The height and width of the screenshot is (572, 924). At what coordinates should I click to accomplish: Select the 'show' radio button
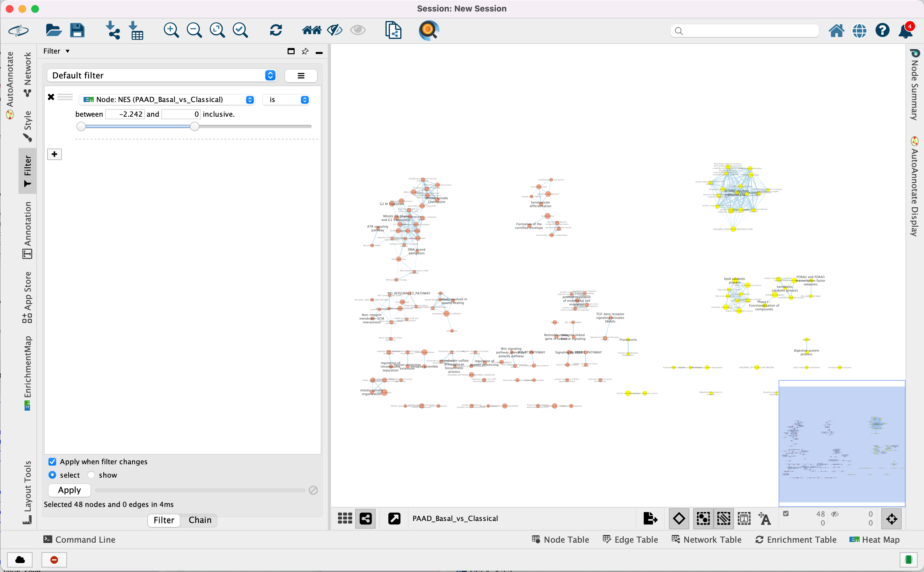coord(91,475)
